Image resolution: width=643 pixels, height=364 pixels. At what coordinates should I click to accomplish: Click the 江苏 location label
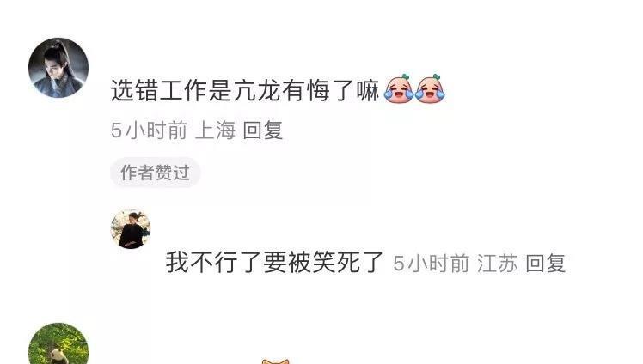[x=498, y=263]
